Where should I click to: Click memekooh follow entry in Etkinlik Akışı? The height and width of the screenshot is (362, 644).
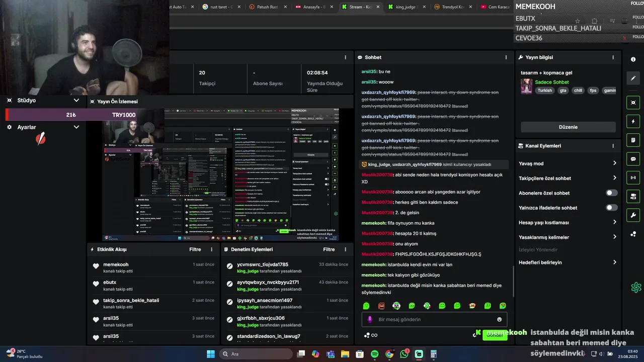coord(153,267)
